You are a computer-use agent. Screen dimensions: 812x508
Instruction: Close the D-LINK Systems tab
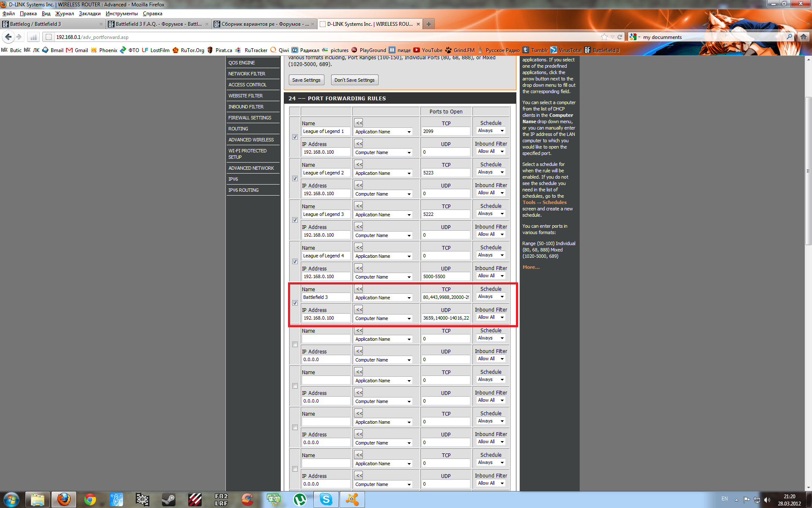418,24
